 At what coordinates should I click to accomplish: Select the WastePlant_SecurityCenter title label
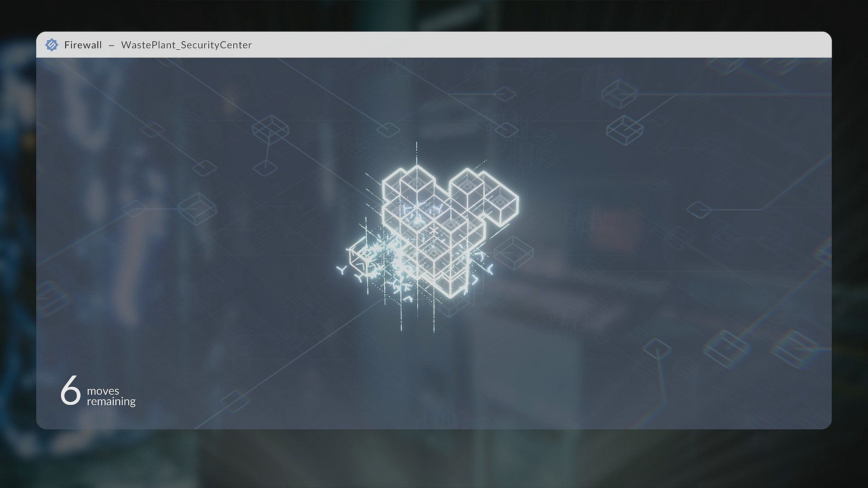point(186,45)
